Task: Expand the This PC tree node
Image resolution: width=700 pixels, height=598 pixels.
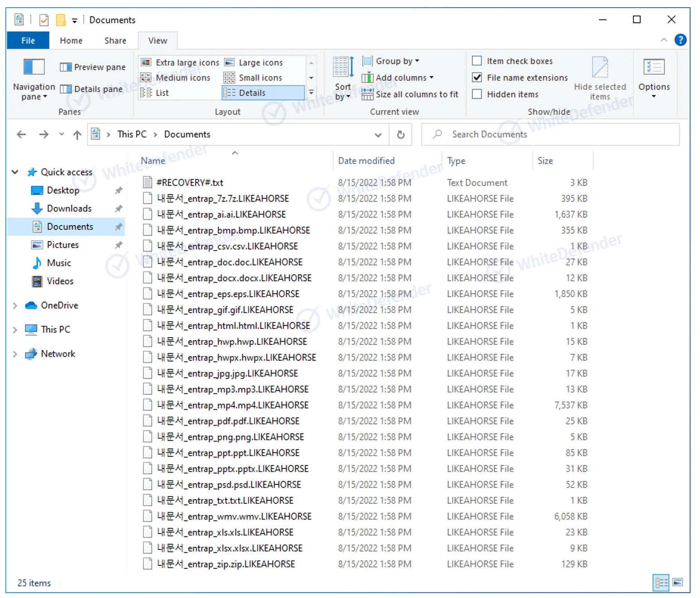Action: click(x=15, y=329)
